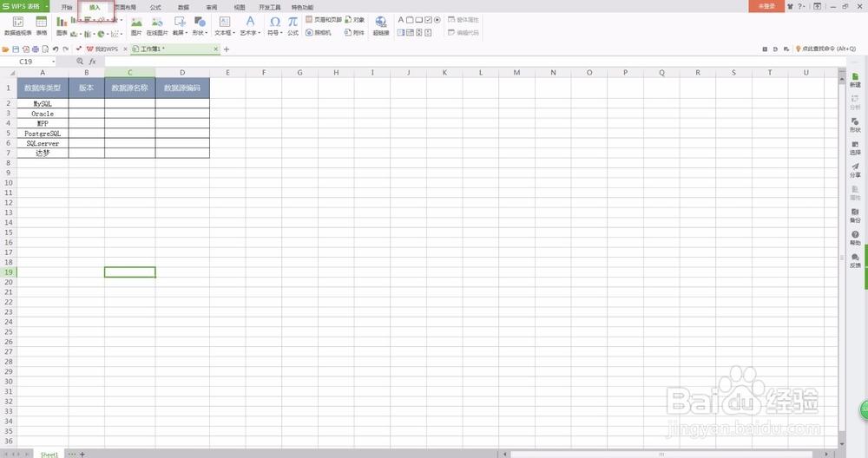Add a new document tab with plus
The image size is (868, 458).
click(x=226, y=49)
